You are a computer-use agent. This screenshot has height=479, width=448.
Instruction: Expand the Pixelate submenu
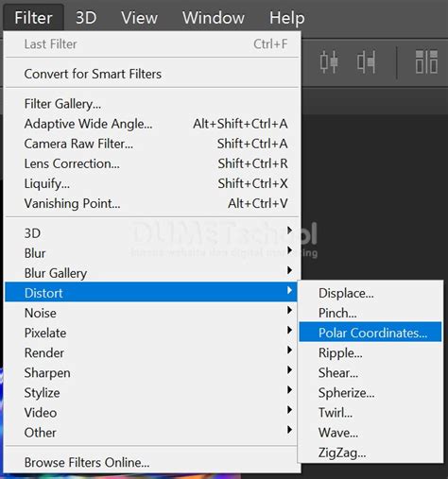(151, 333)
